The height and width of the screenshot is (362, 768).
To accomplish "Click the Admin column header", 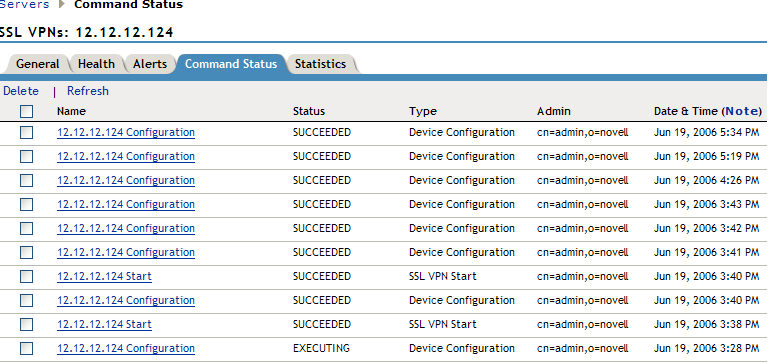I will 554,111.
